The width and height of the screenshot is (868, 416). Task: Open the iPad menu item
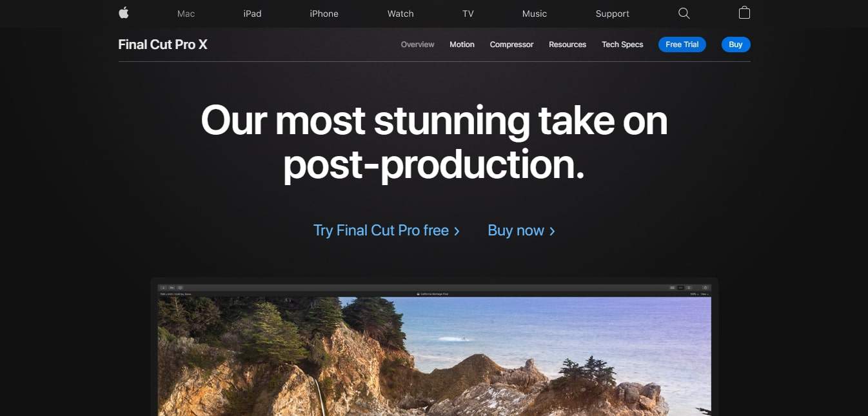coord(252,14)
